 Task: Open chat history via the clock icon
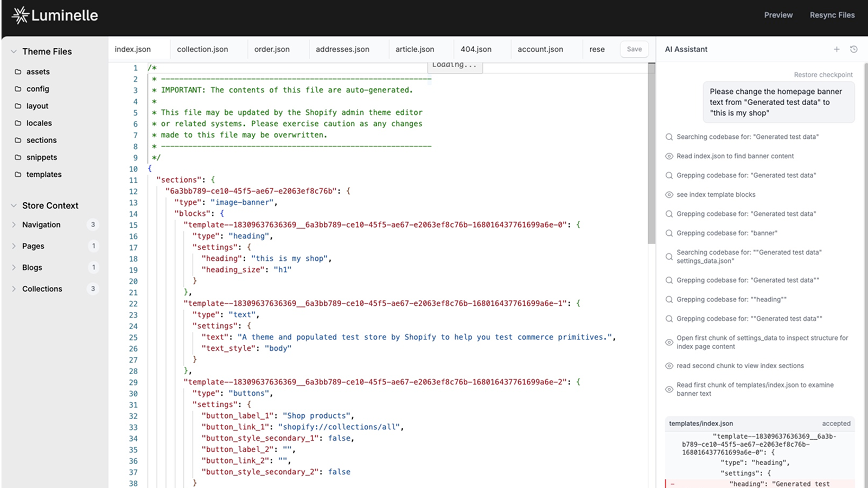point(854,49)
